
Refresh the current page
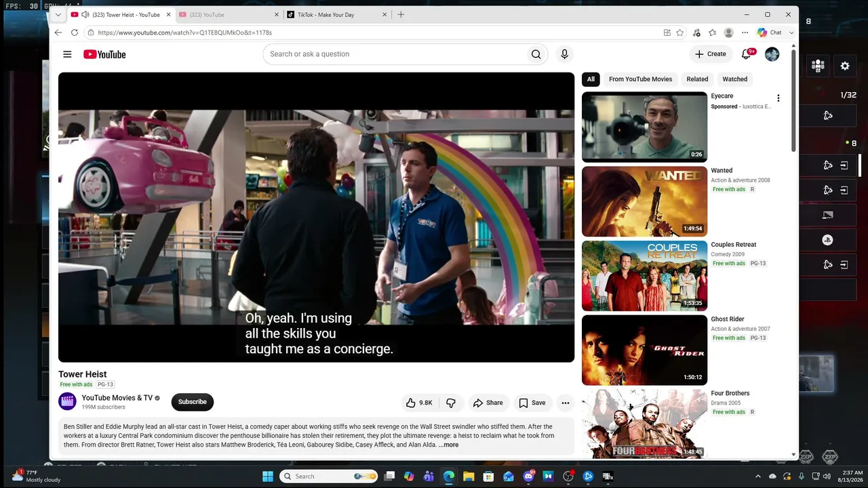click(x=75, y=33)
